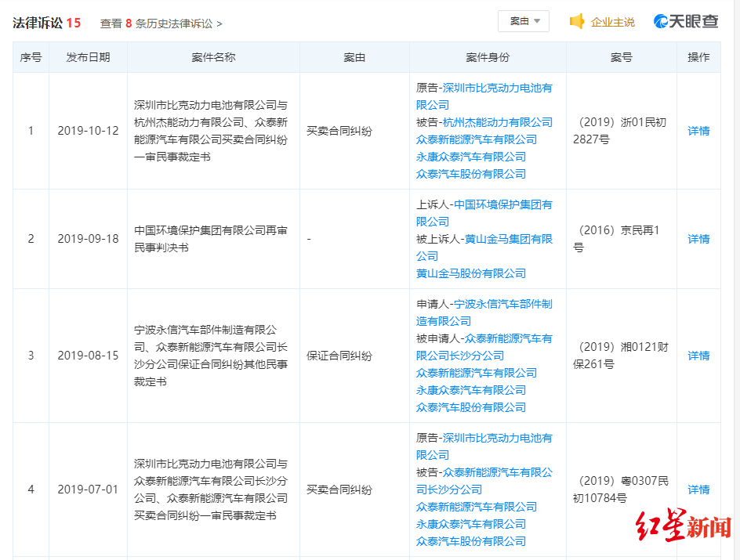740x560 pixels.
Task: Click the 案号 column header
Action: tap(621, 57)
